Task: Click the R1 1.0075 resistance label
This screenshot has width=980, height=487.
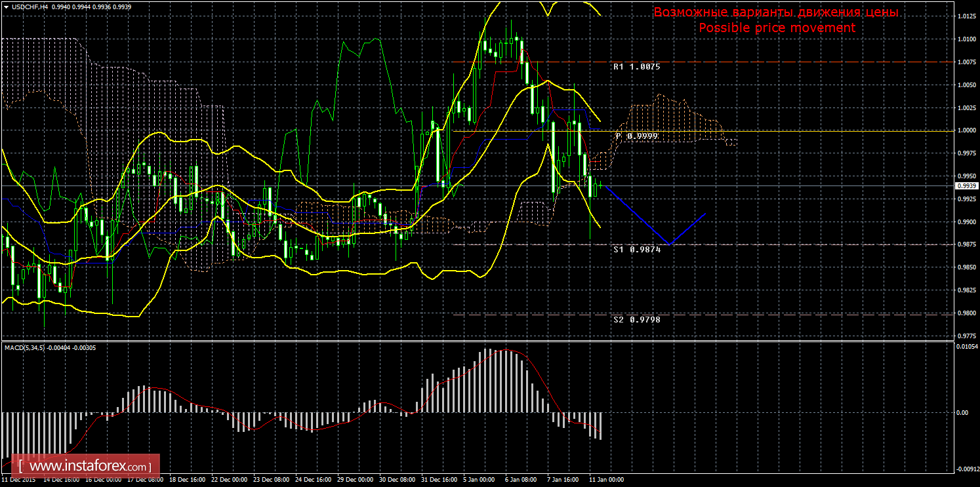Action: point(636,67)
